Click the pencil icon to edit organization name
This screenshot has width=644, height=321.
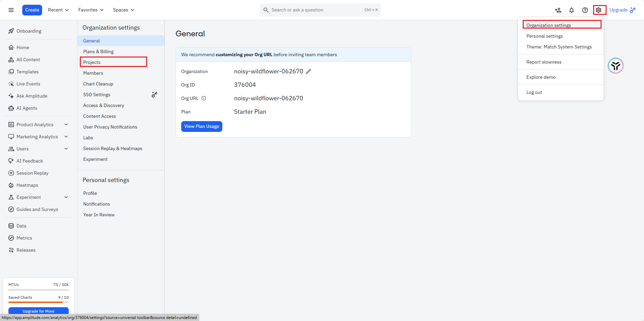tap(309, 71)
